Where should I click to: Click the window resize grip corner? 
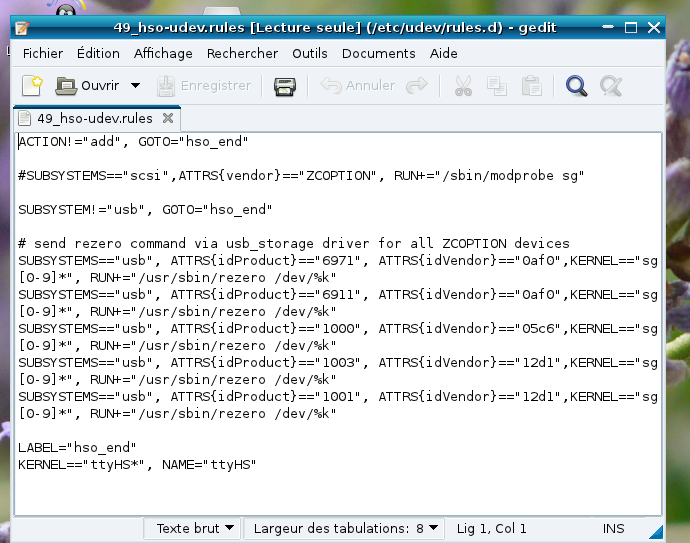[656, 532]
